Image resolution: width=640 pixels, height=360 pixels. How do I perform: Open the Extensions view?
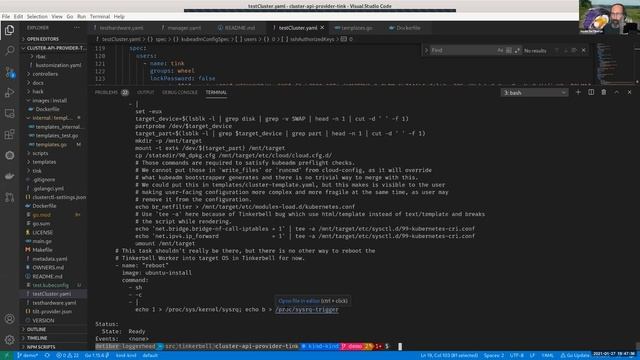9,134
